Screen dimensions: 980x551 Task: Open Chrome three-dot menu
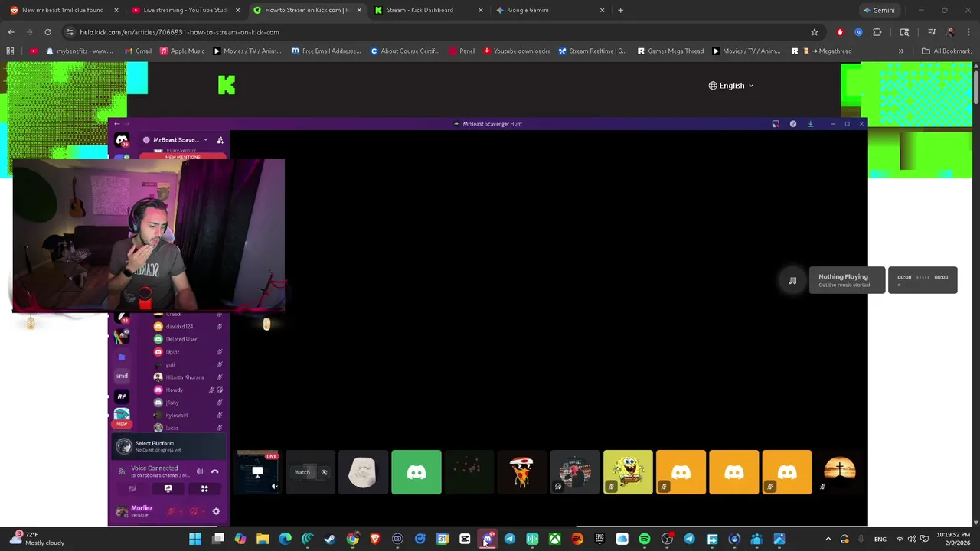(969, 32)
